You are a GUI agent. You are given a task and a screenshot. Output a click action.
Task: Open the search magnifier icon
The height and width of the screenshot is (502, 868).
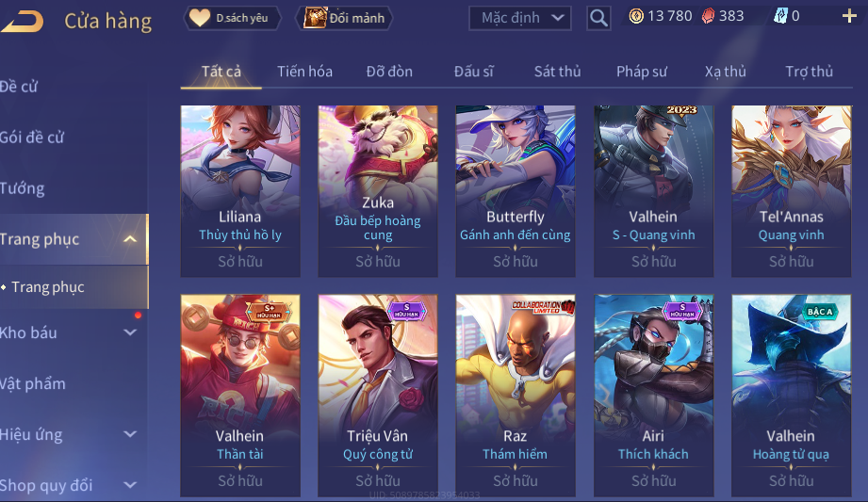(598, 18)
